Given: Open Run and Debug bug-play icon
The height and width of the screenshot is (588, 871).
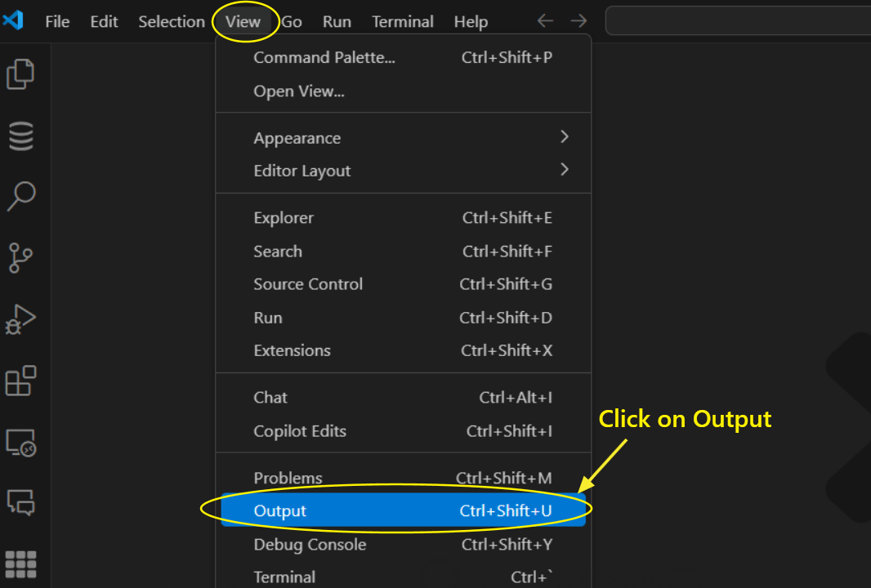Looking at the screenshot, I should point(20,319).
